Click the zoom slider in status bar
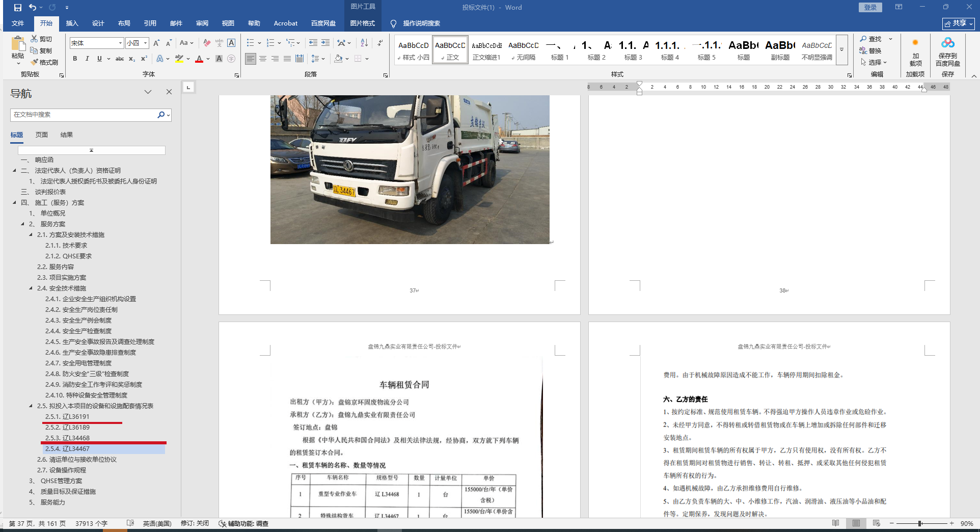Image resolution: width=980 pixels, height=532 pixels. coord(920,523)
